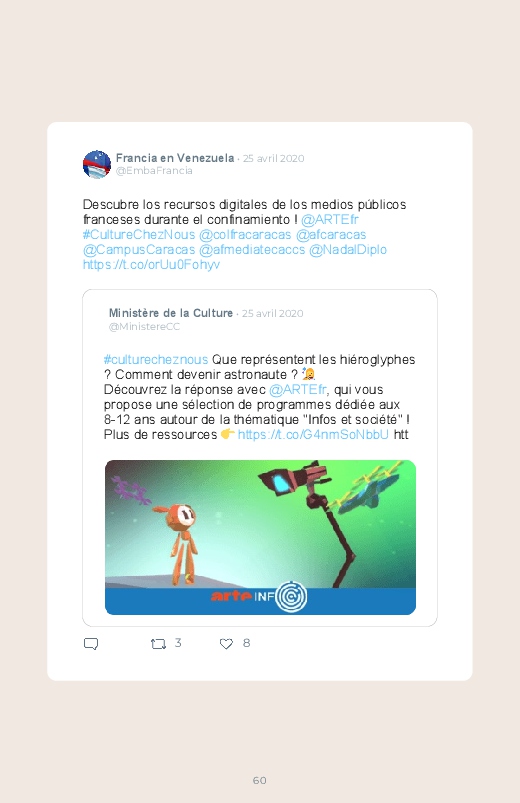Open the @CampusCaracas mention
520x803 pixels.
click(x=139, y=249)
